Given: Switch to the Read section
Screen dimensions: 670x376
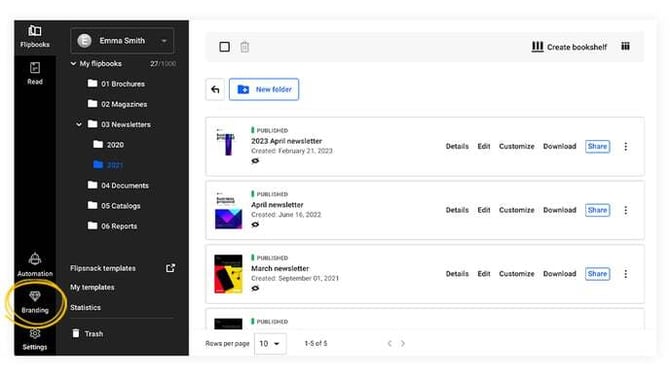Looking at the screenshot, I should point(35,73).
